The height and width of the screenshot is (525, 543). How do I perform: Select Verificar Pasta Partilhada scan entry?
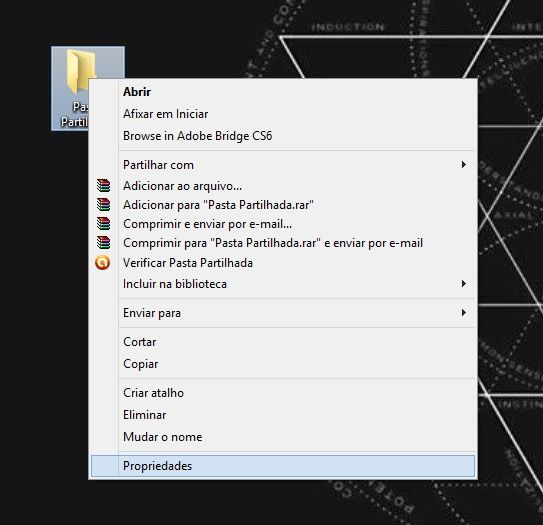point(283,263)
